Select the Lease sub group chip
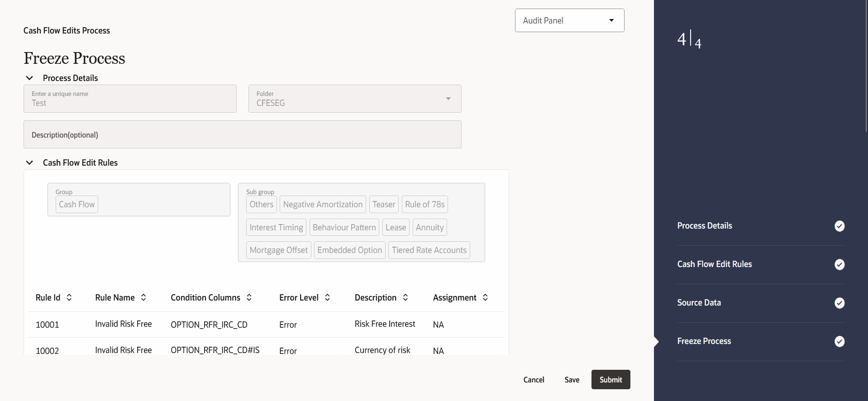The height and width of the screenshot is (401, 868). [396, 227]
